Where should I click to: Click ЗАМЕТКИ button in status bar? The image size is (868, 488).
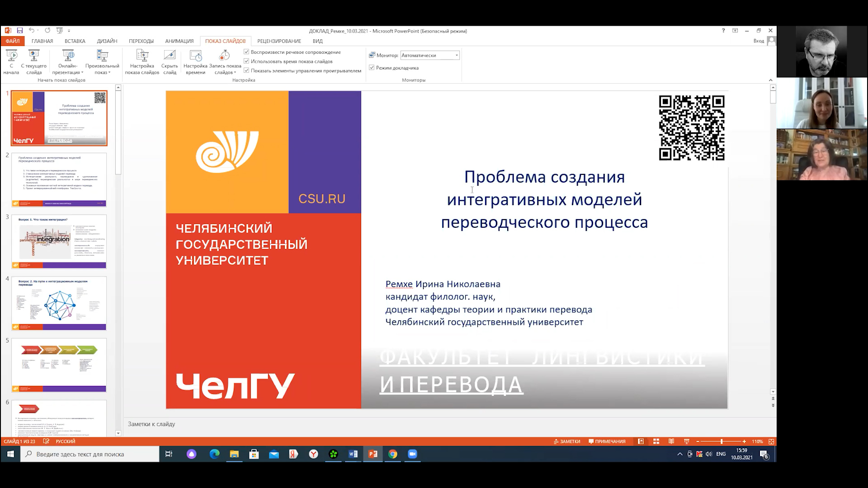[567, 441]
